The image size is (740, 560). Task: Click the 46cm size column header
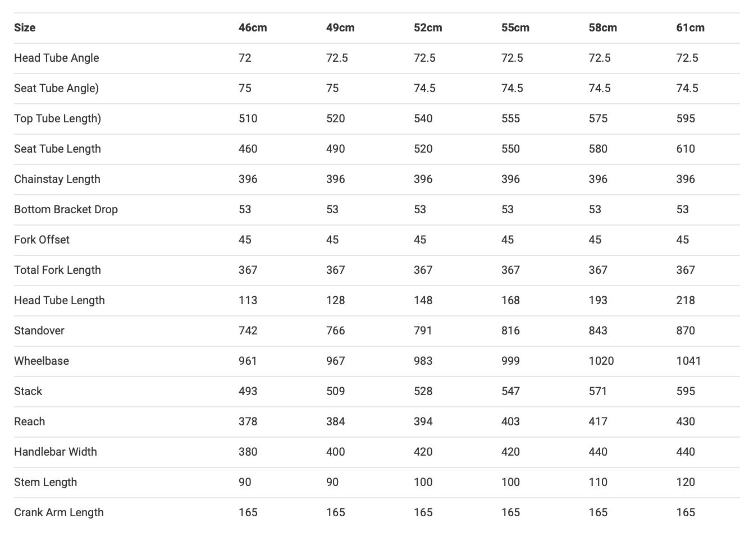[x=253, y=28]
